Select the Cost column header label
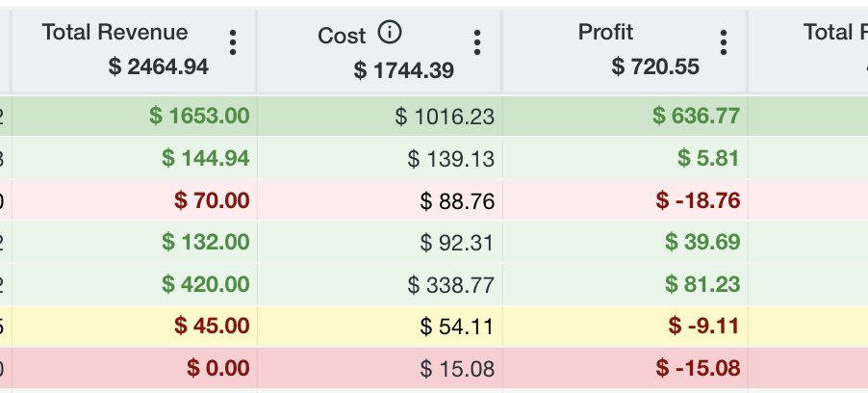Viewport: 868px width, 393px height. coord(342,36)
